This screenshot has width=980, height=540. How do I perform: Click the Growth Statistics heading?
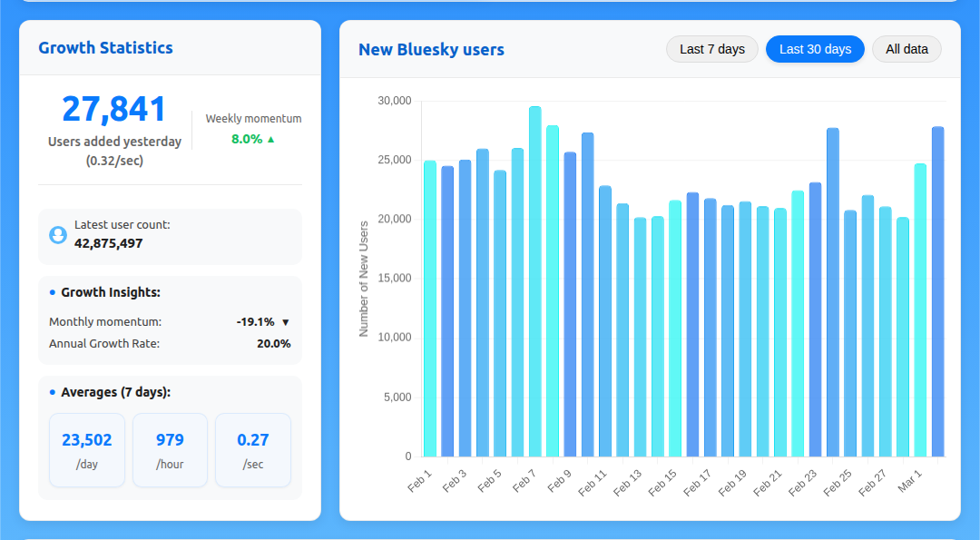point(105,48)
